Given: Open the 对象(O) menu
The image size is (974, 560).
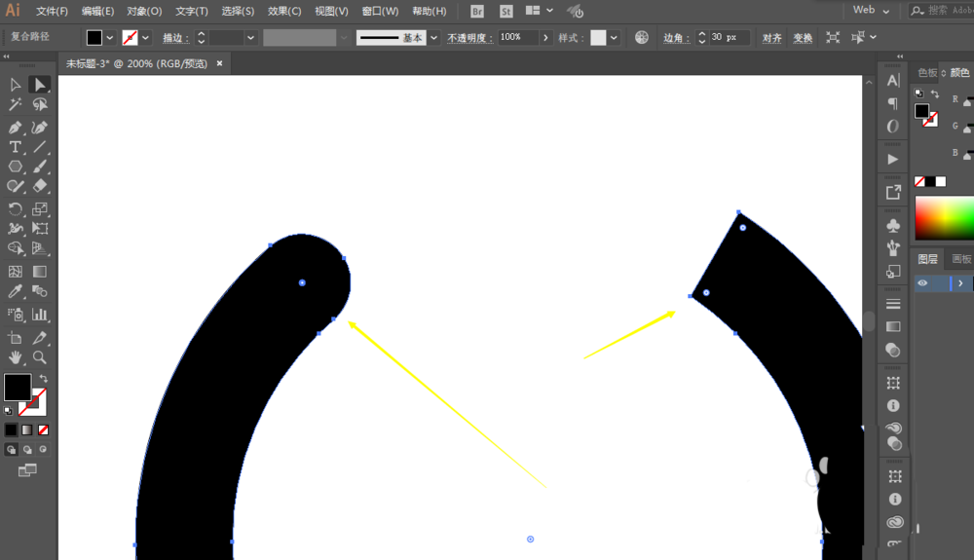Looking at the screenshot, I should click(x=144, y=11).
